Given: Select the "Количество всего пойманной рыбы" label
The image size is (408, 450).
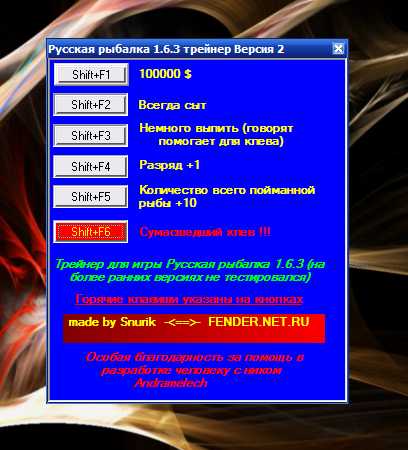Looking at the screenshot, I should click(x=227, y=196).
